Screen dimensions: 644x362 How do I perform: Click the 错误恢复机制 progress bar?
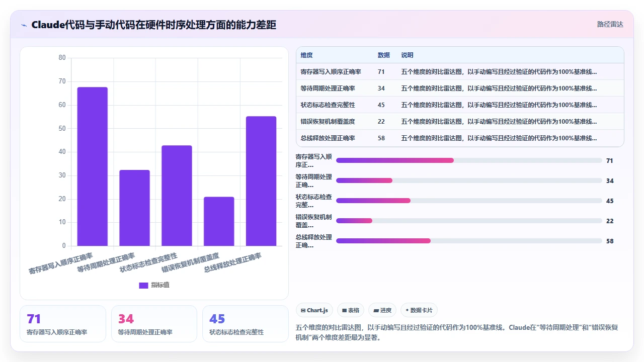[x=469, y=221]
